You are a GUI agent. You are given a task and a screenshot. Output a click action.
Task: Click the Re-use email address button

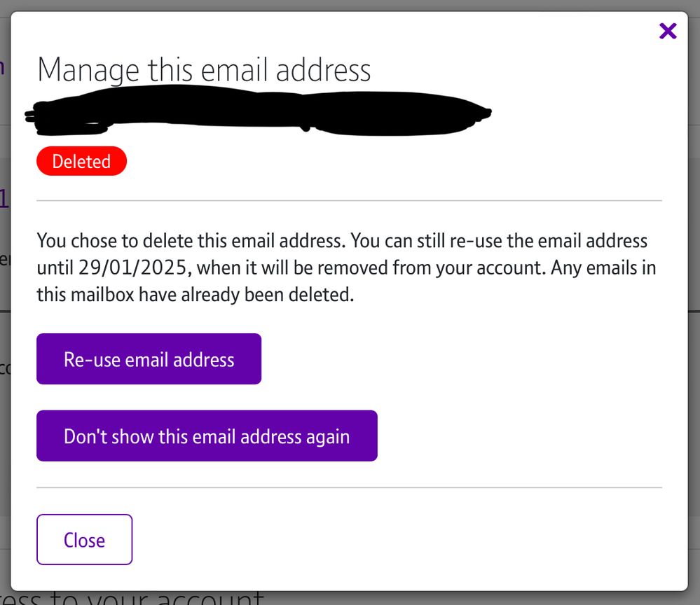click(x=149, y=359)
